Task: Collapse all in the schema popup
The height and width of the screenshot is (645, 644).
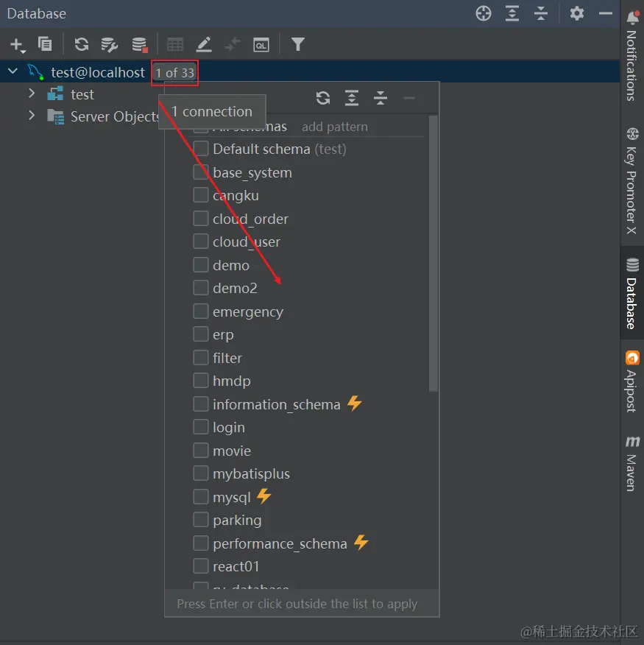Action: (x=381, y=98)
